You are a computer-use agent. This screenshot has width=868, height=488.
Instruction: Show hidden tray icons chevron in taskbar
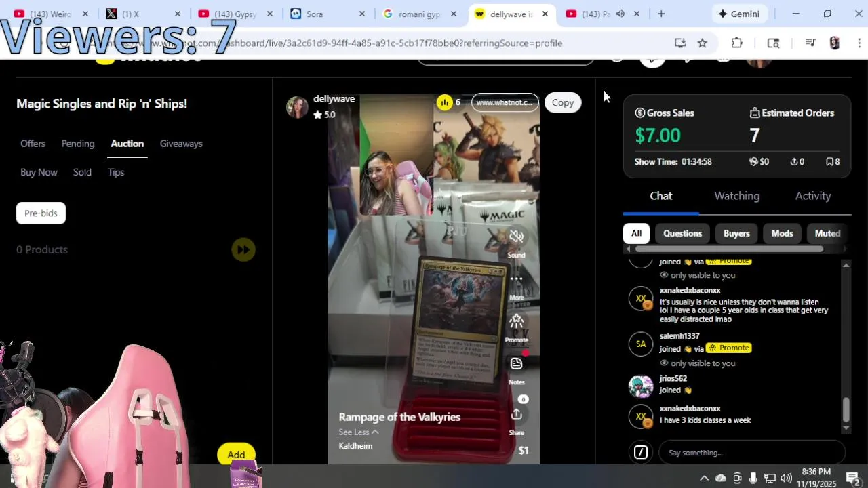[704, 478]
